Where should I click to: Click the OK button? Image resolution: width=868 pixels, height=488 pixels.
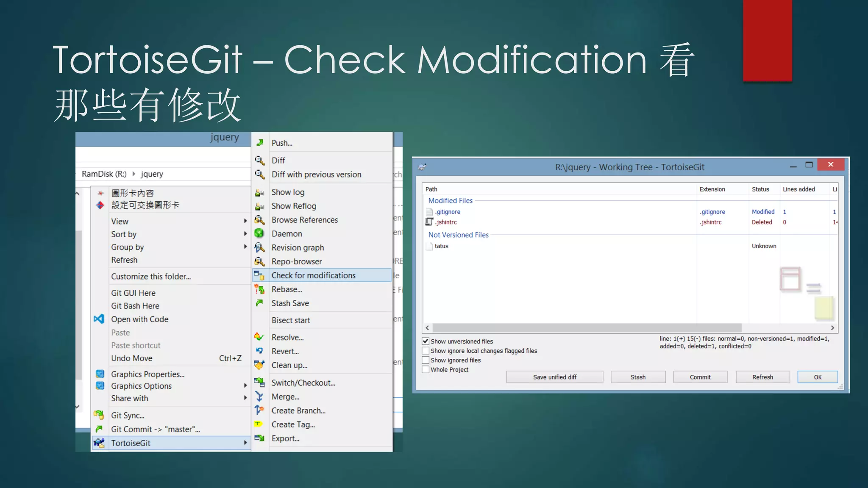pyautogui.click(x=818, y=377)
